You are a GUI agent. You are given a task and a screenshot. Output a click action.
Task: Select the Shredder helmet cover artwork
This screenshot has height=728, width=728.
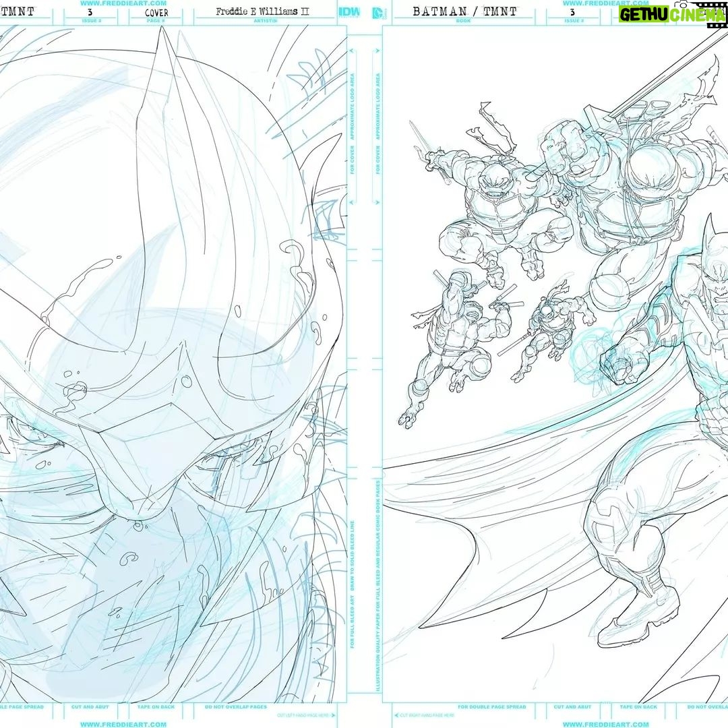173,365
